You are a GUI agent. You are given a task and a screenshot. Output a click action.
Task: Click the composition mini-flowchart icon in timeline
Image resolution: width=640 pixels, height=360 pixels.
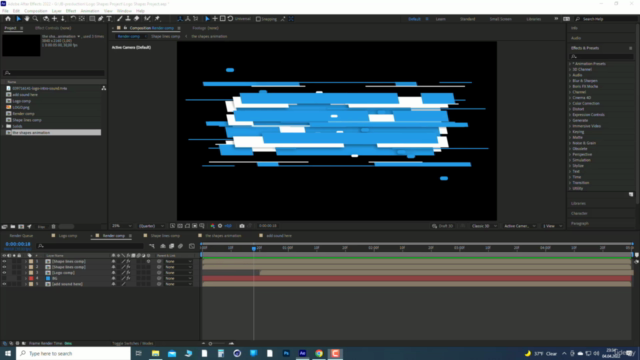(x=152, y=246)
